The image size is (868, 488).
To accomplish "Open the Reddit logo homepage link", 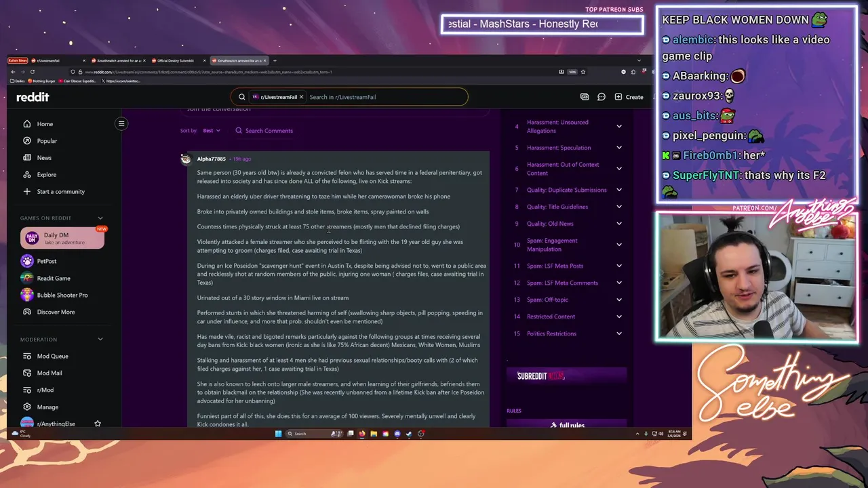I will click(x=33, y=97).
